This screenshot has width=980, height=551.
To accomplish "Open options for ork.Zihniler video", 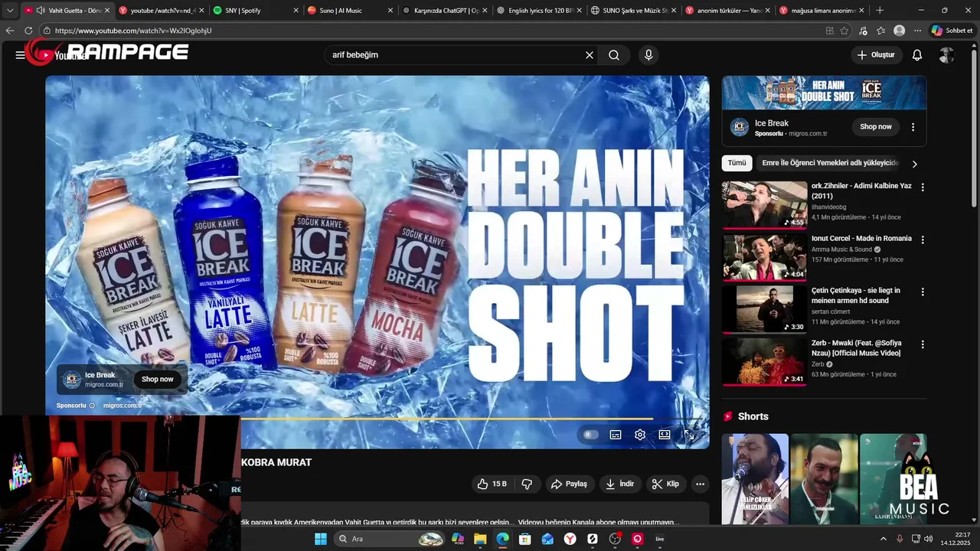I will pos(922,187).
